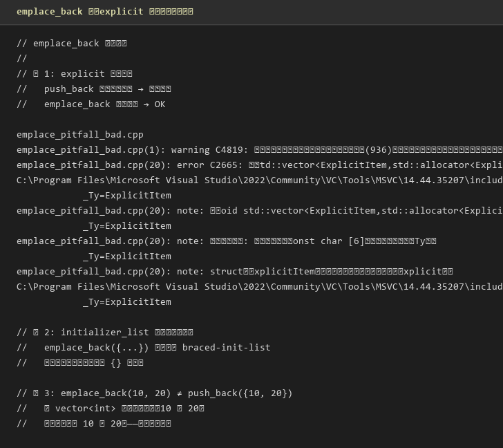503x448 pixels.
Task: Click the comment line with 'emplace_back({...})' and 'braced-init-list'
Action: pos(144,348)
